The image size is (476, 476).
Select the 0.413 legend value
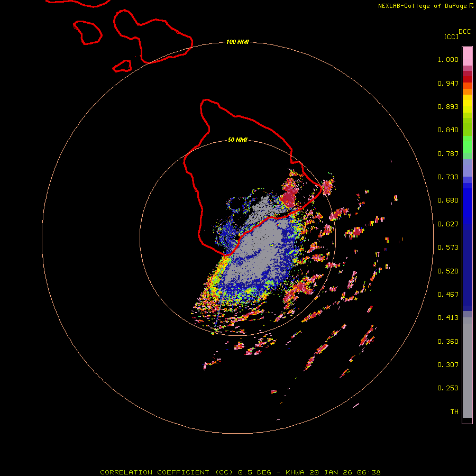point(448,318)
